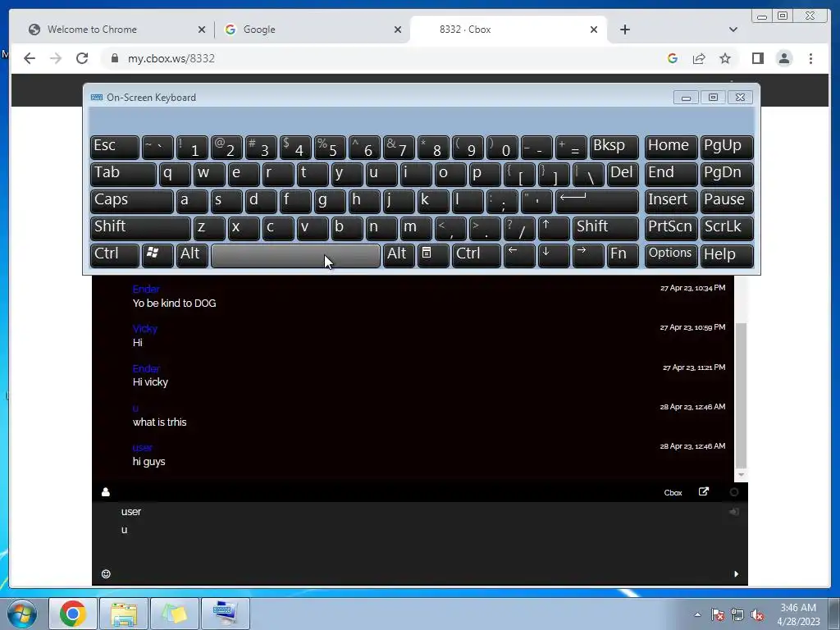Image resolution: width=840 pixels, height=630 pixels.
Task: Click the Google icon in the address bar
Action: point(673,58)
